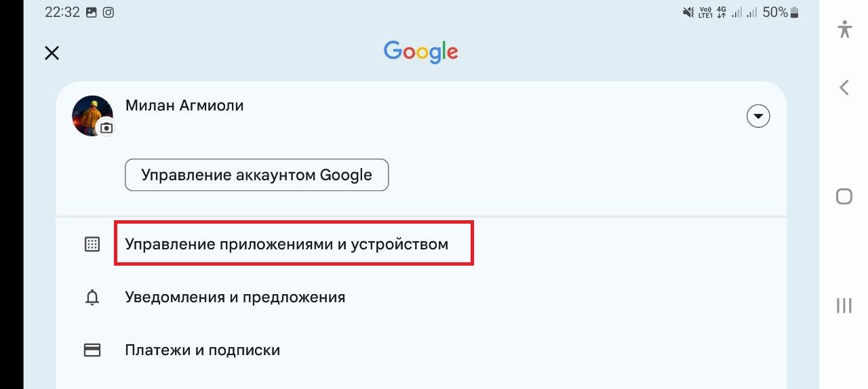Viewport: 868px width, 389px height.
Task: Click the Google logo
Action: click(x=420, y=52)
